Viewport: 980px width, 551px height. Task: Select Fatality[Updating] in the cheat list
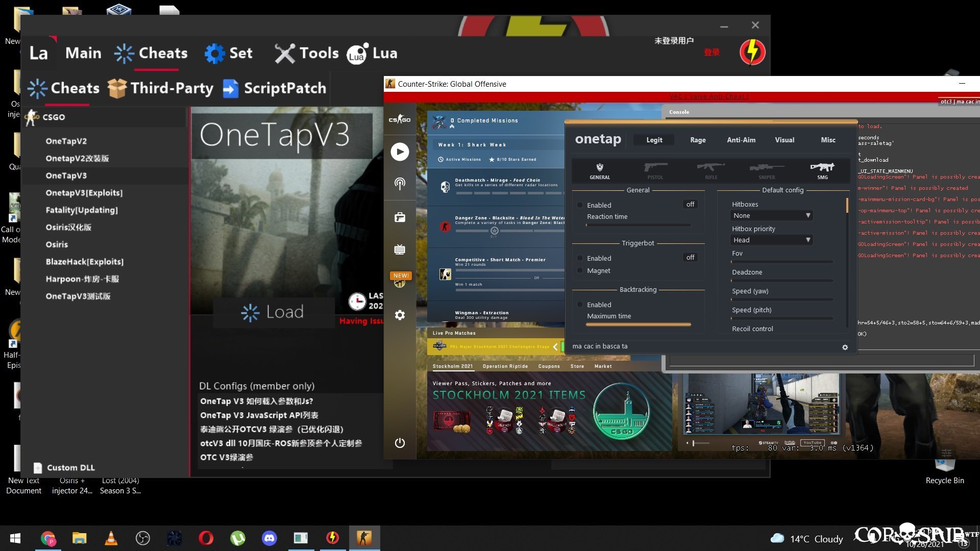point(82,210)
